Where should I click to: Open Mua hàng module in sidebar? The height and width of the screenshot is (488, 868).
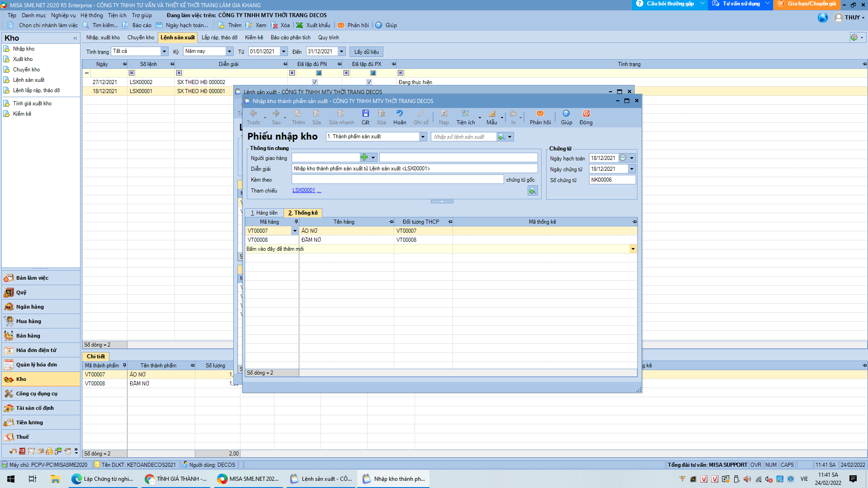[41, 321]
